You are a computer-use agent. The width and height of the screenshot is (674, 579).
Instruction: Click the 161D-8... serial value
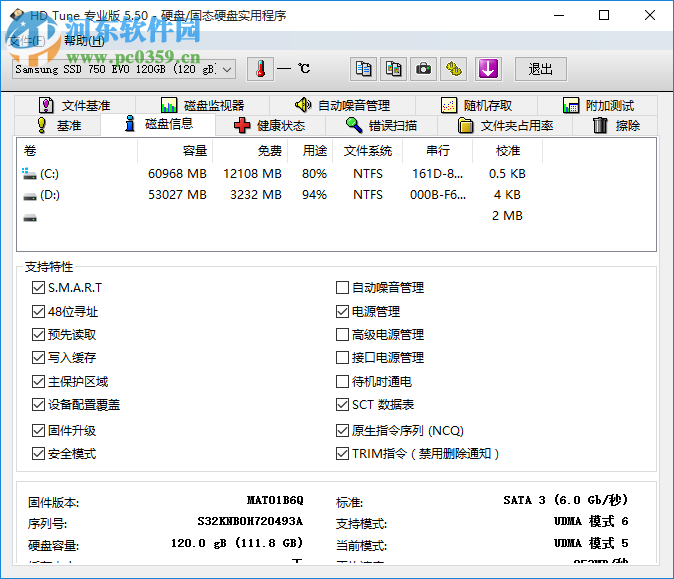[x=438, y=174]
